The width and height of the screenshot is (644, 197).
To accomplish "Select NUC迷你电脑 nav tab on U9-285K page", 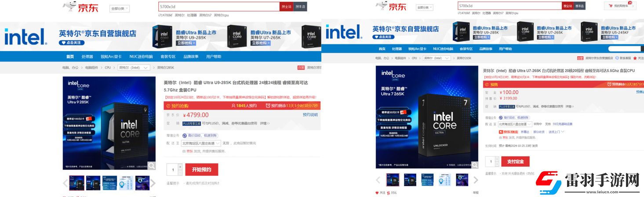I will pos(141,57).
